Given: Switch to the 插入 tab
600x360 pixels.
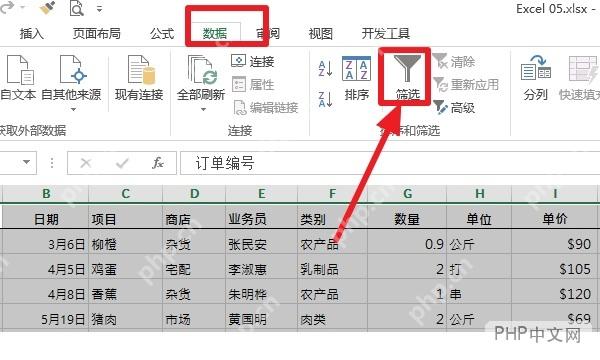Looking at the screenshot, I should pos(32,34).
